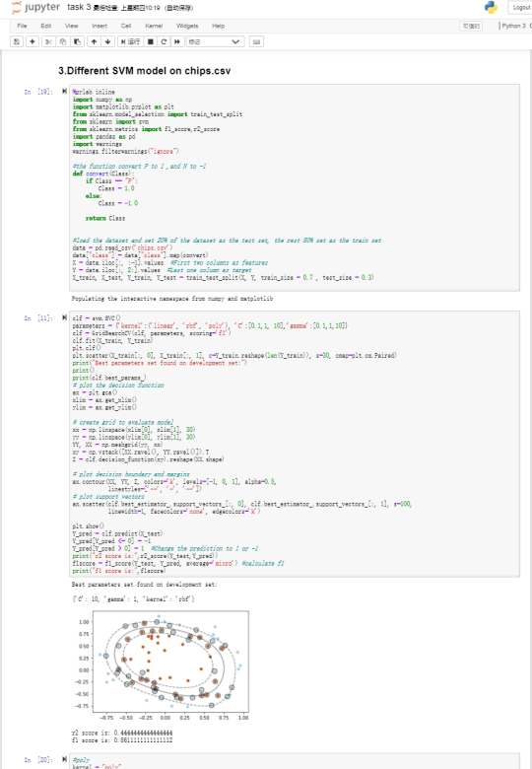Move selected cell down arrow

107,41
